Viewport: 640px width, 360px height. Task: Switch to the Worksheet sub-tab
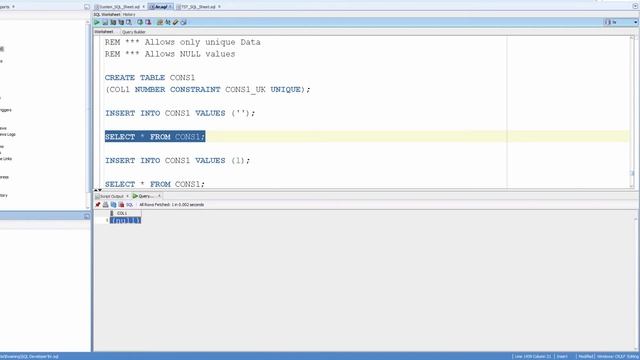[104, 31]
